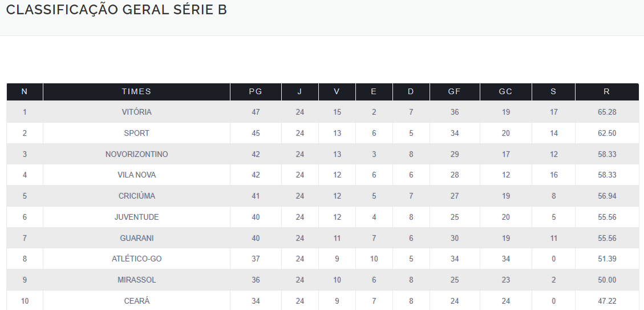Image resolution: width=644 pixels, height=310 pixels.
Task: Click the VILA NOVA team name
Action: (x=136, y=175)
